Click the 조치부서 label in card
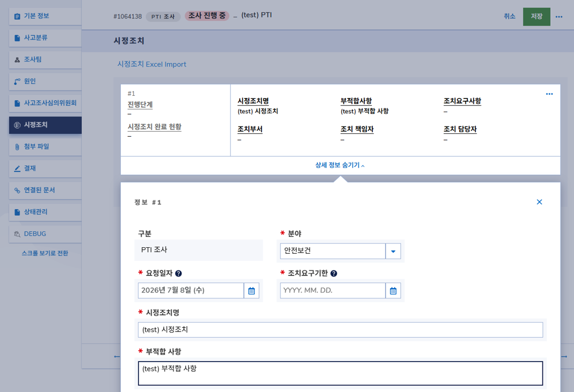574x392 pixels. 249,129
